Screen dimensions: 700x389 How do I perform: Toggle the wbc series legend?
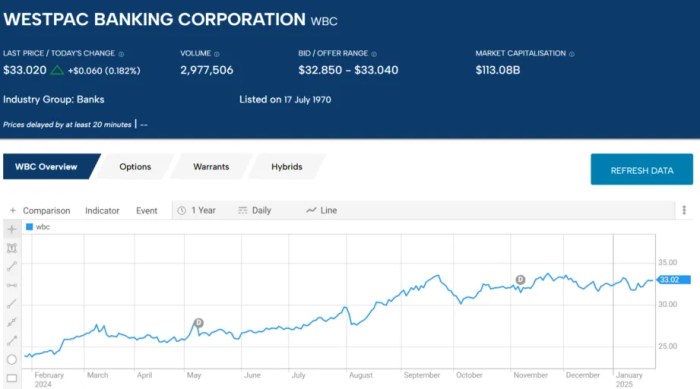38,227
